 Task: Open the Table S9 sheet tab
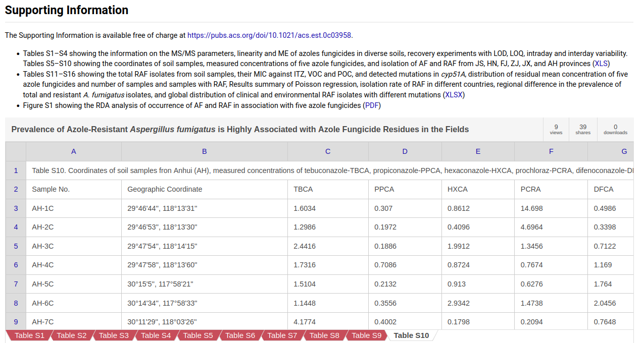coord(366,335)
